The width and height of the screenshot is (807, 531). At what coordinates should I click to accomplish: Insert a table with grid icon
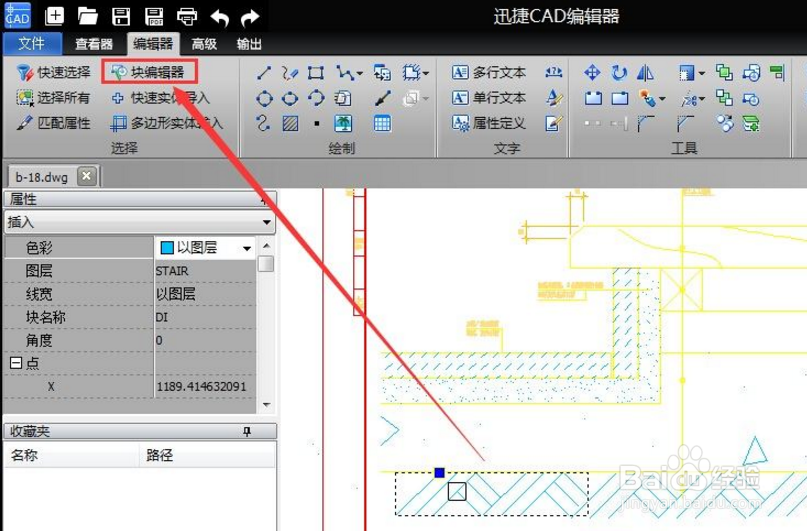(x=382, y=123)
